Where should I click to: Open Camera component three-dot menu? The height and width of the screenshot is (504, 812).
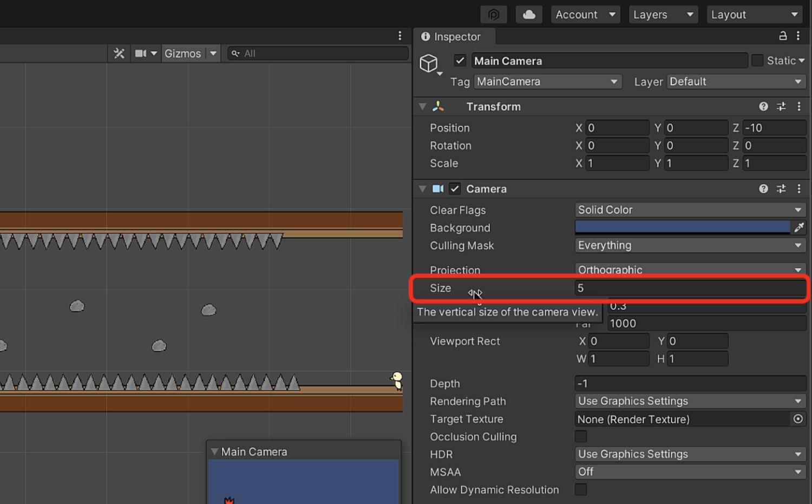(x=799, y=189)
